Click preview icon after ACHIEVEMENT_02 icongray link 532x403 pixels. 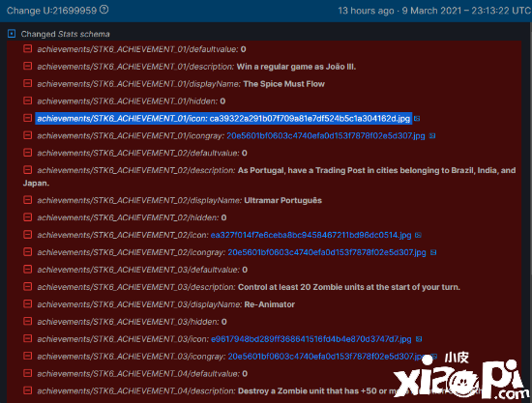point(433,252)
